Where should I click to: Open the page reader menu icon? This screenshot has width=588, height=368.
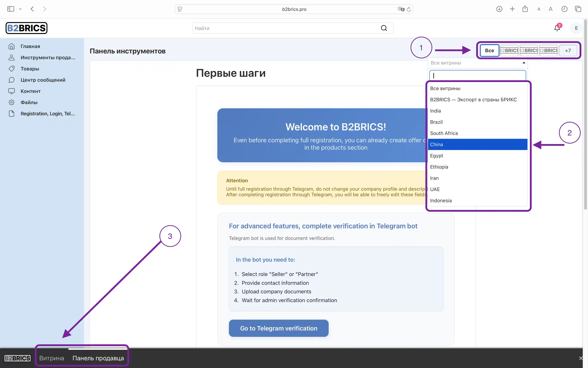click(180, 9)
